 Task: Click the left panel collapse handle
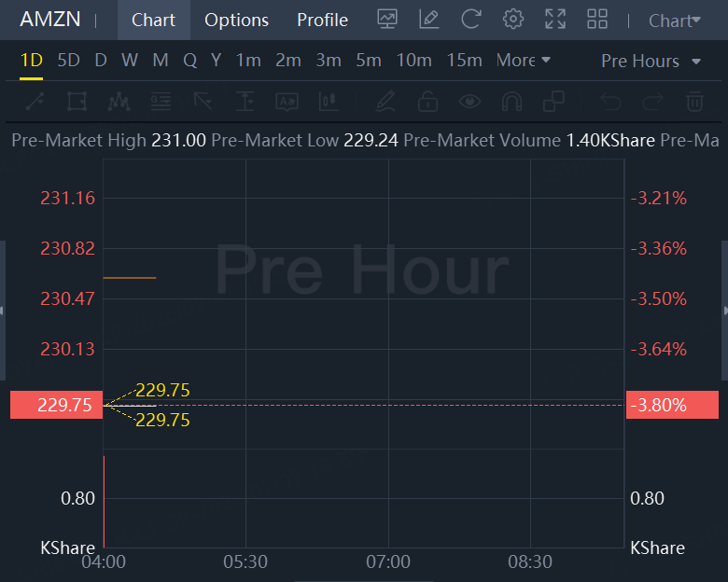tap(3, 310)
